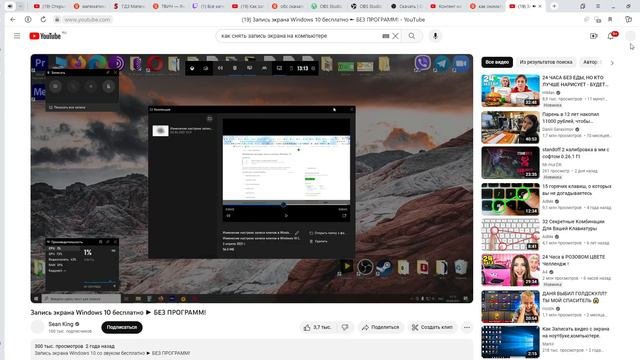Image resolution: width=640 pixels, height=360 pixels.
Task: Select the Из результатов поиска chip
Action: [546, 62]
